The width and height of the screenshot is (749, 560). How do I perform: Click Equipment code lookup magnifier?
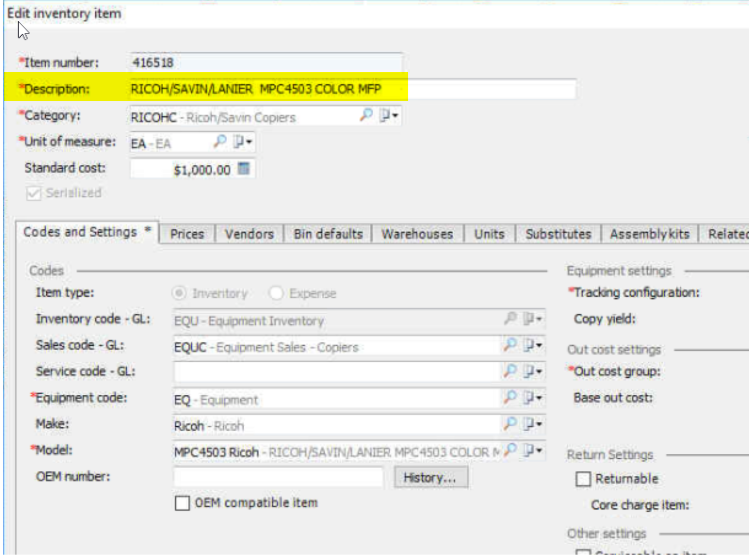click(x=511, y=397)
